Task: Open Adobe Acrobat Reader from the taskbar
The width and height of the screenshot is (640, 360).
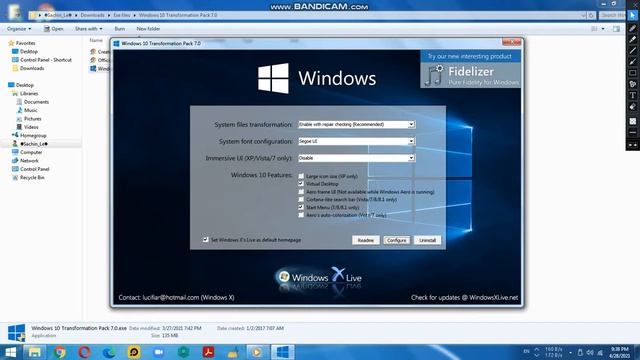Action: pyautogui.click(x=208, y=352)
